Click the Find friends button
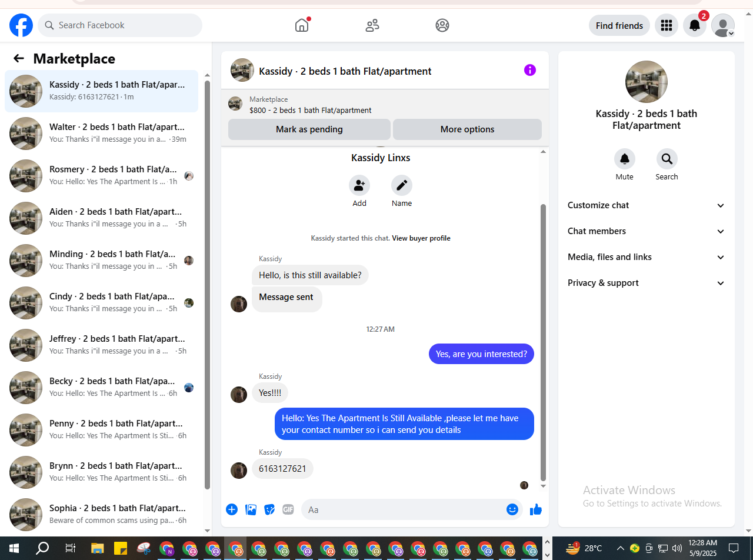This screenshot has width=753, height=560. [619, 25]
